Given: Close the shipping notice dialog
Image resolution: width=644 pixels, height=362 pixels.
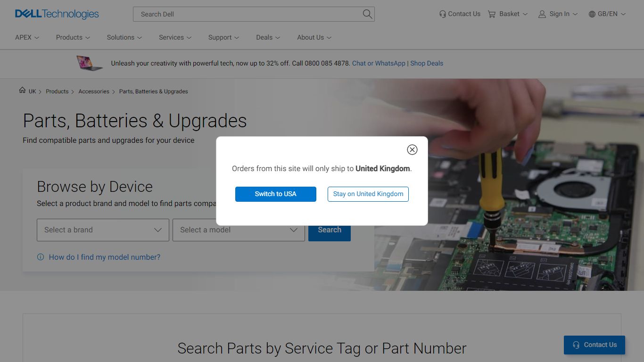Looking at the screenshot, I should (x=412, y=149).
